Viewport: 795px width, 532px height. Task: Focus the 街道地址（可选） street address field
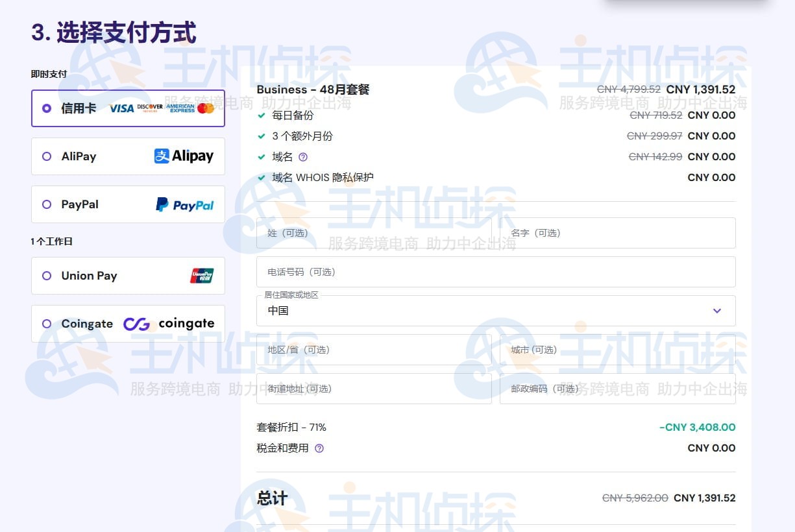[x=374, y=389]
